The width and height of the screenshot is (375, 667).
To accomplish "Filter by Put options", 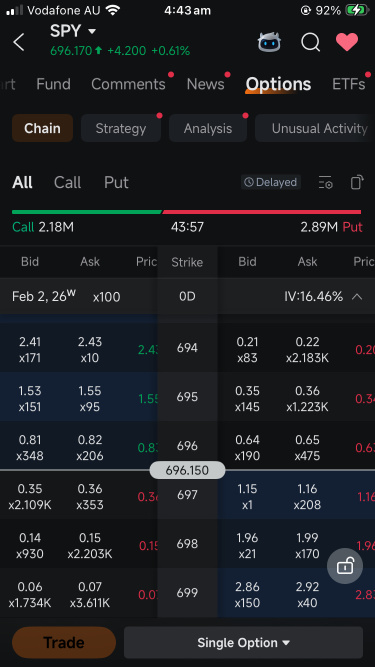I will click(116, 182).
